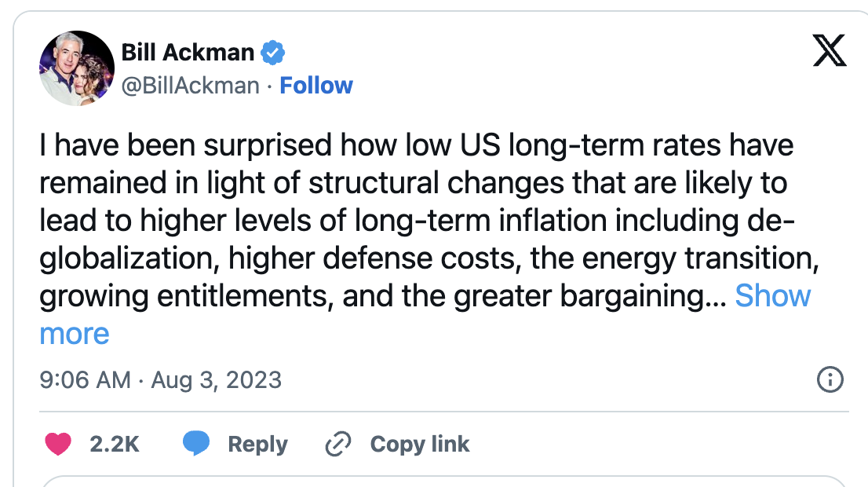Click the blue reply bubble icon

click(x=196, y=445)
